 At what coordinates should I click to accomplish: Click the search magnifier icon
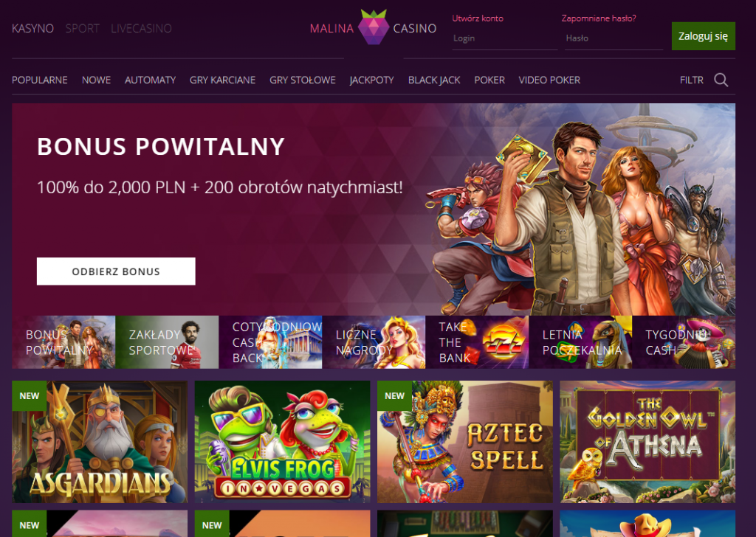721,80
